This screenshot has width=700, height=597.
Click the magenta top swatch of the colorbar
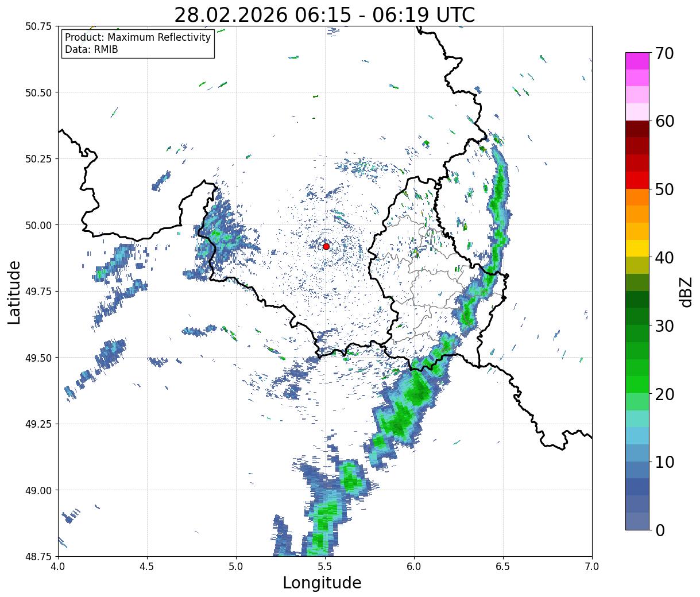tap(637, 61)
